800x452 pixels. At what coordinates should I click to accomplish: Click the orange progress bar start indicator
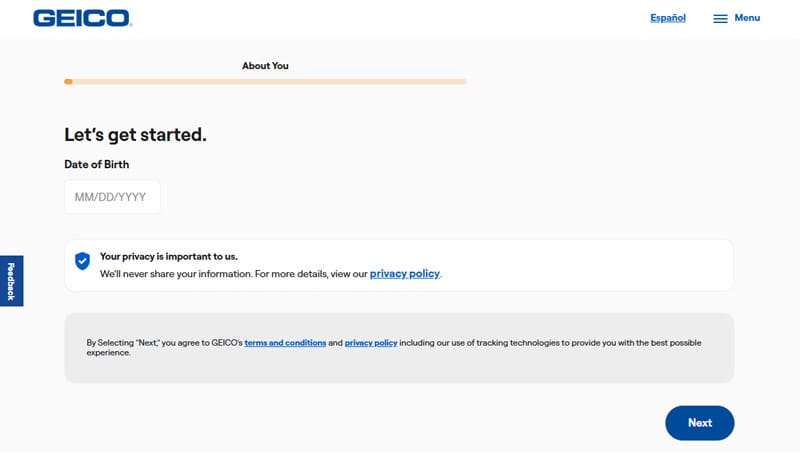click(68, 81)
